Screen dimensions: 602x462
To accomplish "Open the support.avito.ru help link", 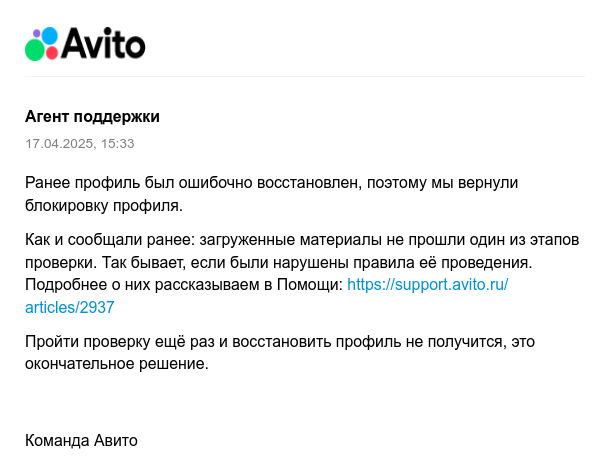I will tap(427, 285).
